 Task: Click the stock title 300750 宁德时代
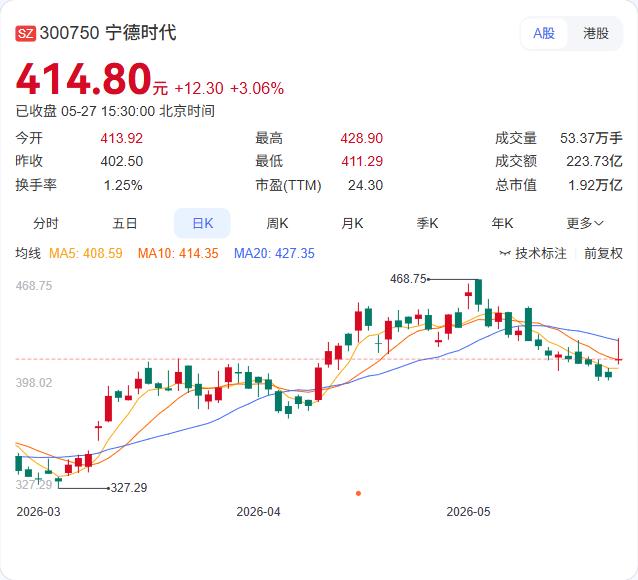coord(108,33)
